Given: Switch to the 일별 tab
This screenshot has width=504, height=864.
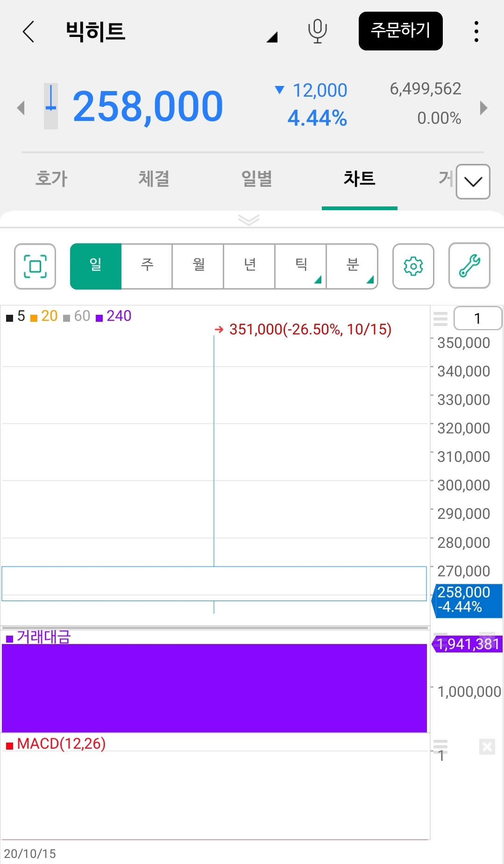Looking at the screenshot, I should (x=257, y=178).
